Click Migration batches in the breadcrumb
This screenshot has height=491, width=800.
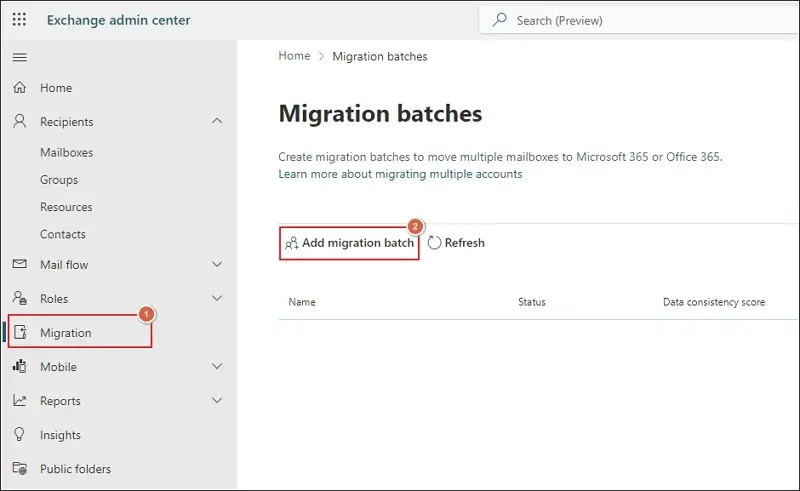(x=380, y=56)
